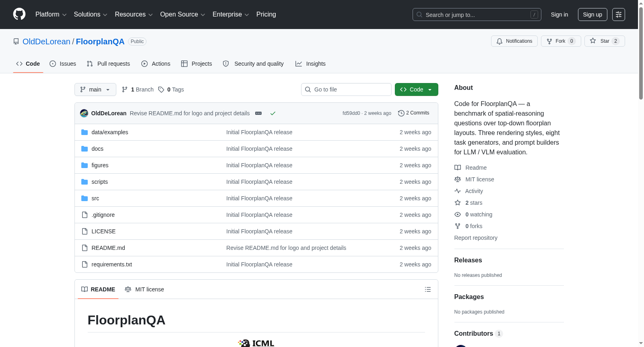The height and width of the screenshot is (347, 644).
Task: Click the green commit status checkmark
Action: [x=273, y=113]
